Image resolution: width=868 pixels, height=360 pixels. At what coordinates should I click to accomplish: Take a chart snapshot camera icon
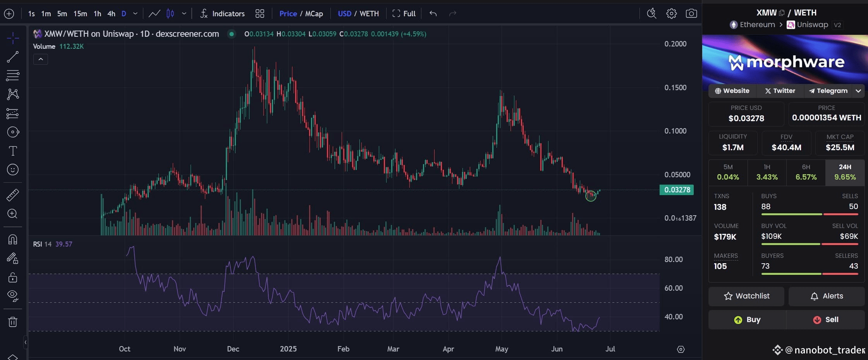691,14
